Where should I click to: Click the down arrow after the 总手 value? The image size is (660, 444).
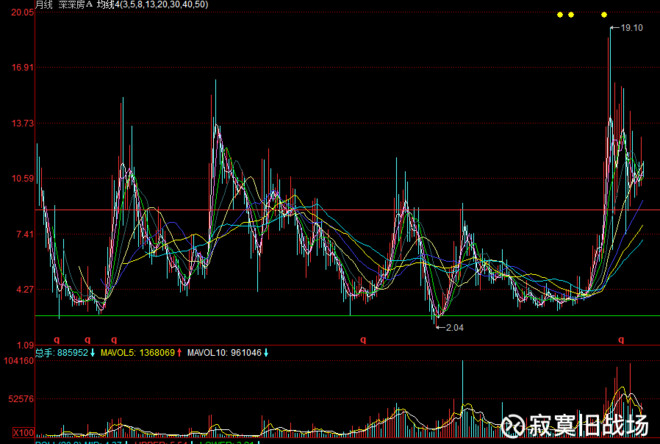pyautogui.click(x=92, y=353)
